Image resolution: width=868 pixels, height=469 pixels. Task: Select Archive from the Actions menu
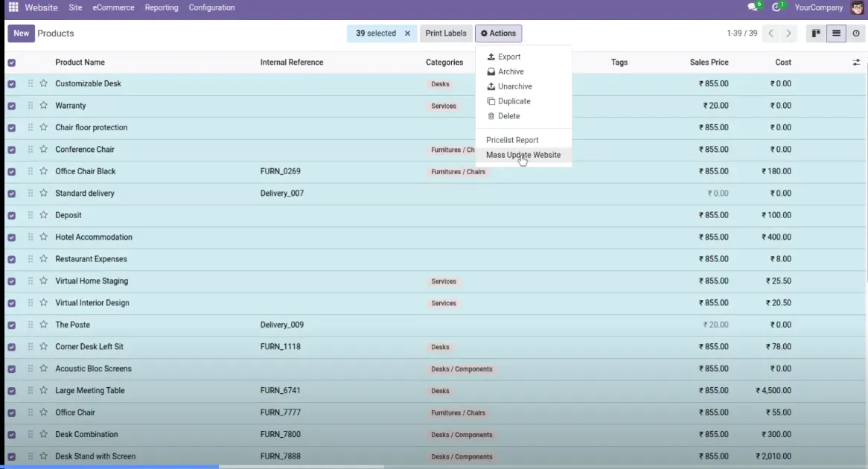pos(511,71)
